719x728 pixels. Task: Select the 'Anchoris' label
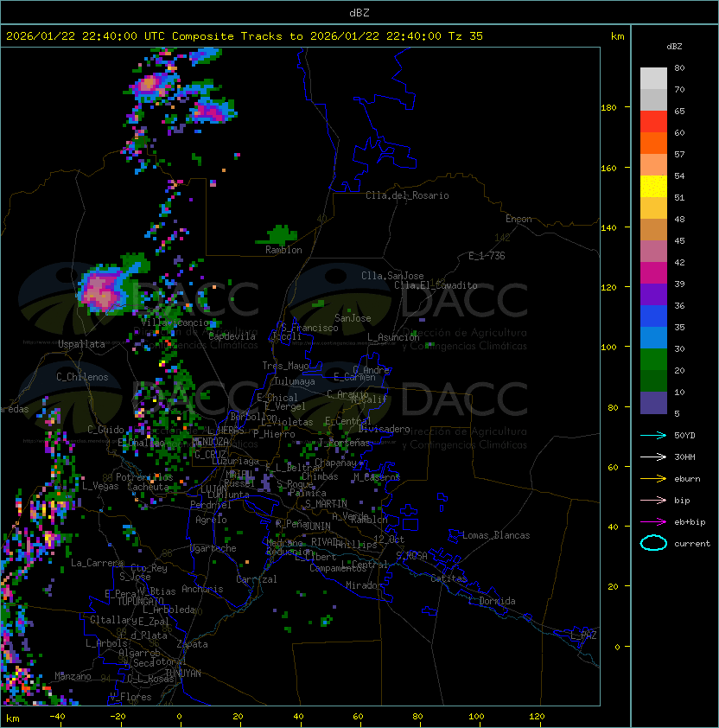coord(202,589)
